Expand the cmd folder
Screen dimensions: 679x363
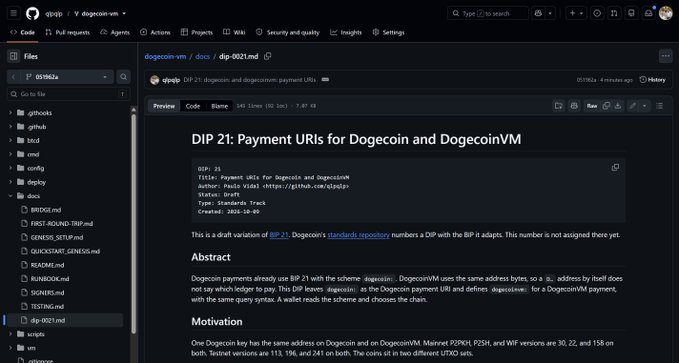point(10,154)
